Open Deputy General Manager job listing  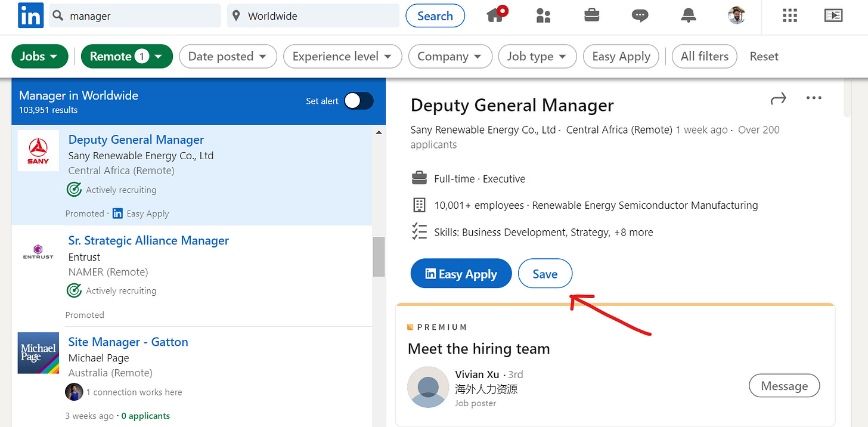(136, 140)
